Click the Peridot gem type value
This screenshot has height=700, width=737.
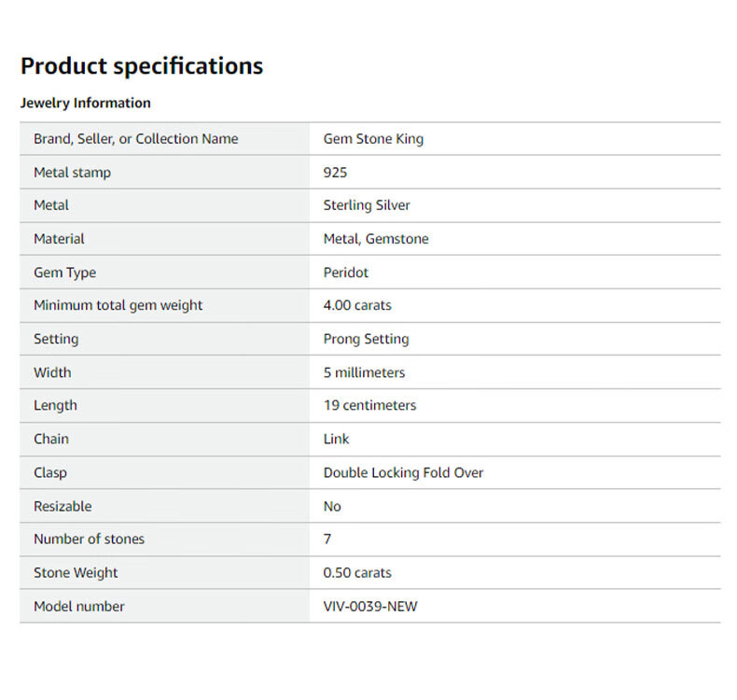346,273
